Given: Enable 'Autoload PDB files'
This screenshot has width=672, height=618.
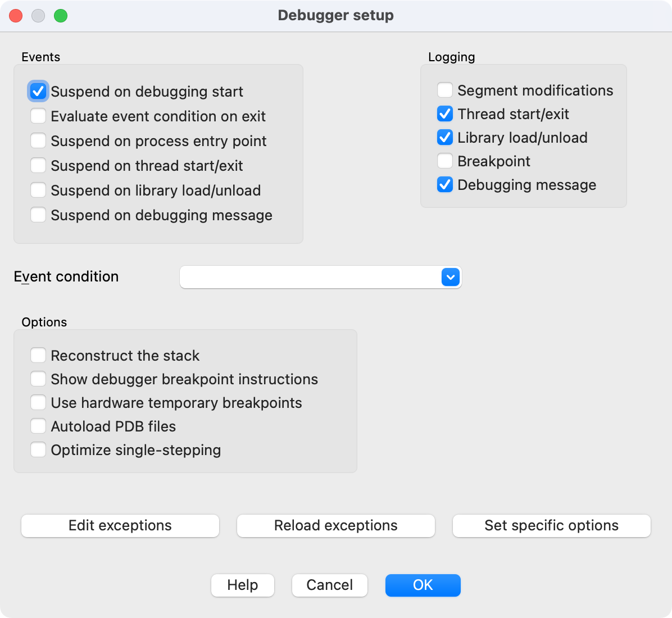Looking at the screenshot, I should pos(38,426).
